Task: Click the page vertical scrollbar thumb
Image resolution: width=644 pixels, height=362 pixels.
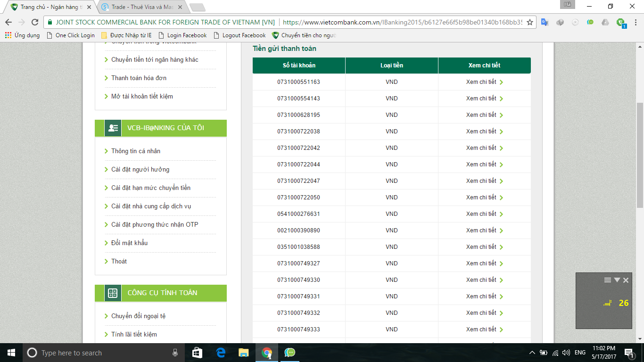Action: coord(640,155)
